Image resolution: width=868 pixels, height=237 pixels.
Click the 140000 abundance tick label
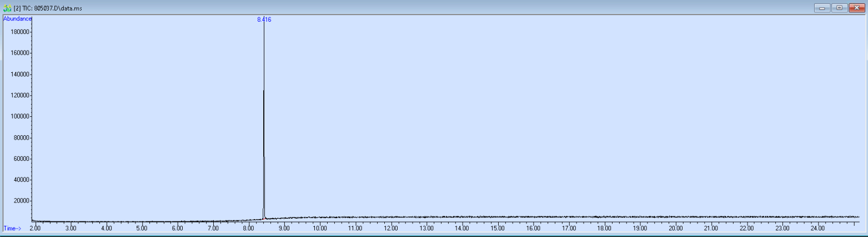click(x=19, y=74)
